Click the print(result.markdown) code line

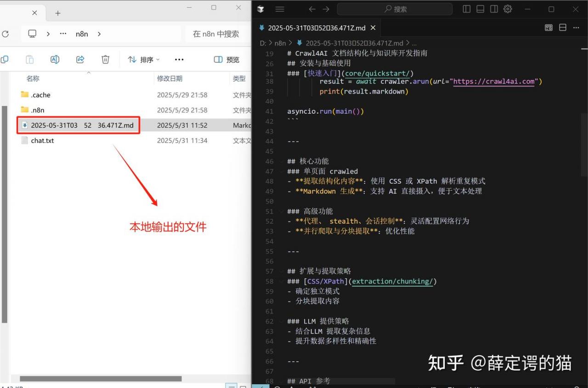tap(364, 91)
